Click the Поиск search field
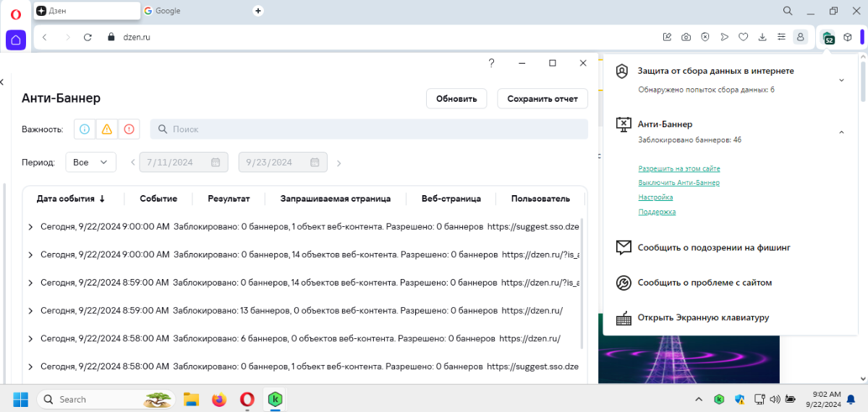The width and height of the screenshot is (868, 412). (x=369, y=129)
